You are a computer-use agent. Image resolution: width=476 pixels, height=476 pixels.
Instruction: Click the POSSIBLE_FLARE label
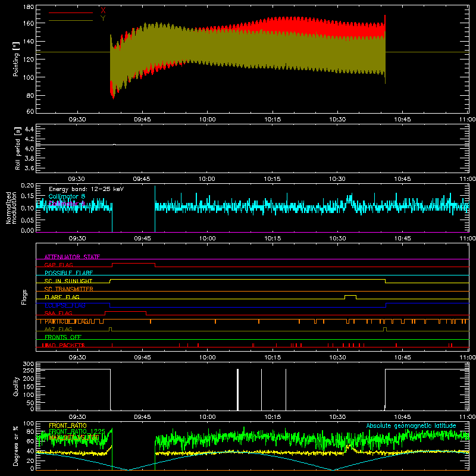(68, 273)
